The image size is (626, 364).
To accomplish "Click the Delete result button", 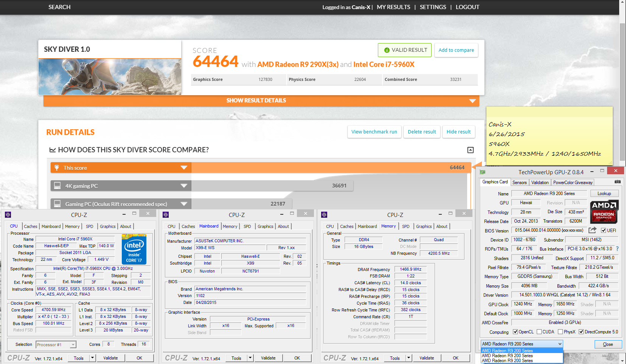I will [x=422, y=132].
